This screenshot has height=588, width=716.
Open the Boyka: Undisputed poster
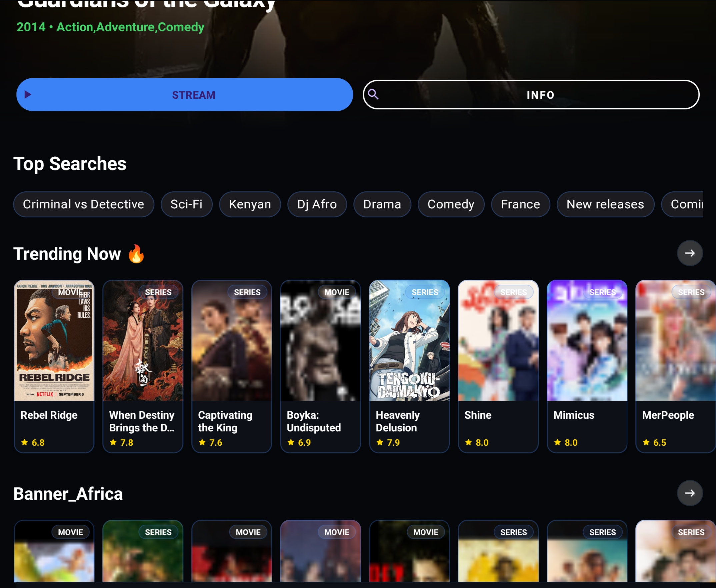click(x=320, y=340)
